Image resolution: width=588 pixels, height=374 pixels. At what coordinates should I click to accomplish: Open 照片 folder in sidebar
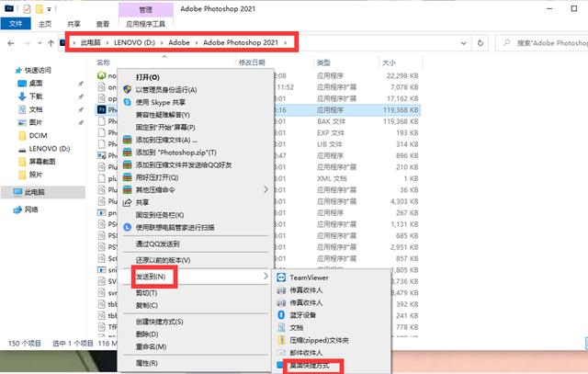click(x=36, y=175)
